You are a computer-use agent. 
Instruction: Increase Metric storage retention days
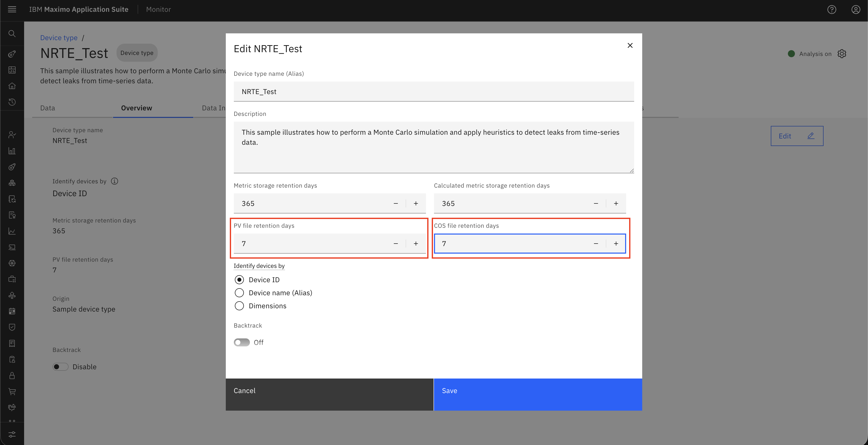pyautogui.click(x=416, y=203)
